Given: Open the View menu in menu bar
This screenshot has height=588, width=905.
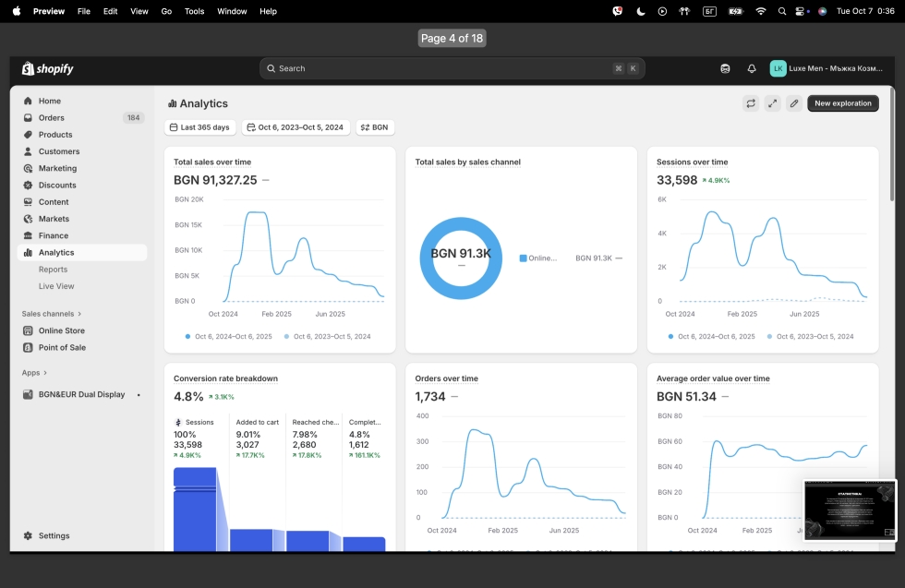Looking at the screenshot, I should click(x=139, y=11).
